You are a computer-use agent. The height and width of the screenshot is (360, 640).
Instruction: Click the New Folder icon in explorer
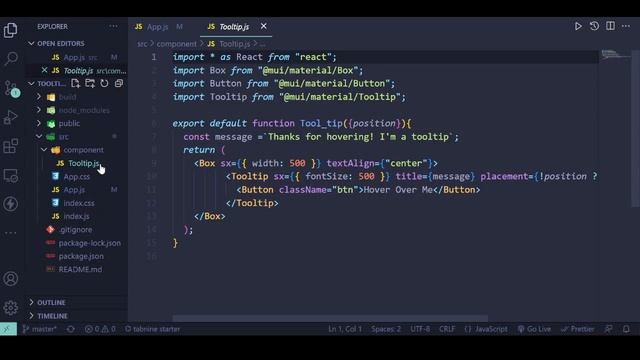[90, 84]
